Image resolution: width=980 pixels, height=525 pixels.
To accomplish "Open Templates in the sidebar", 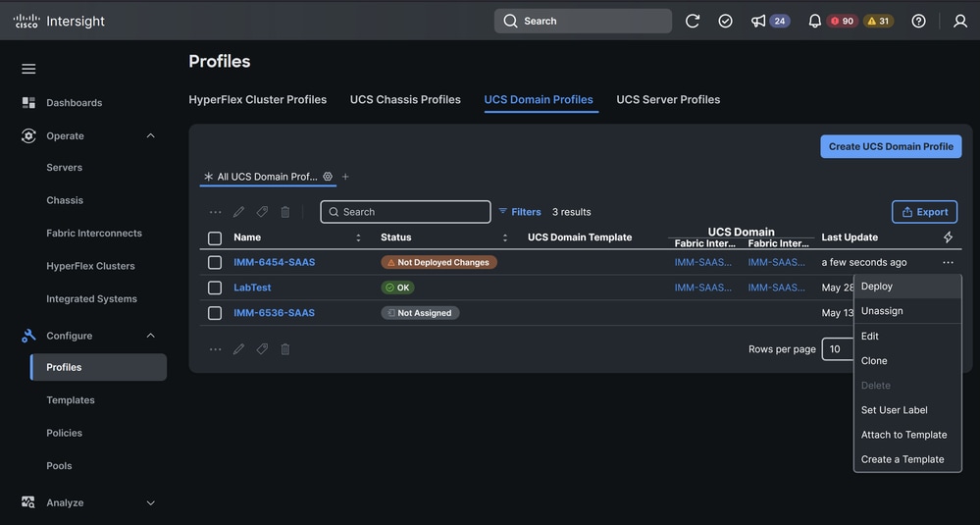I will pyautogui.click(x=71, y=400).
